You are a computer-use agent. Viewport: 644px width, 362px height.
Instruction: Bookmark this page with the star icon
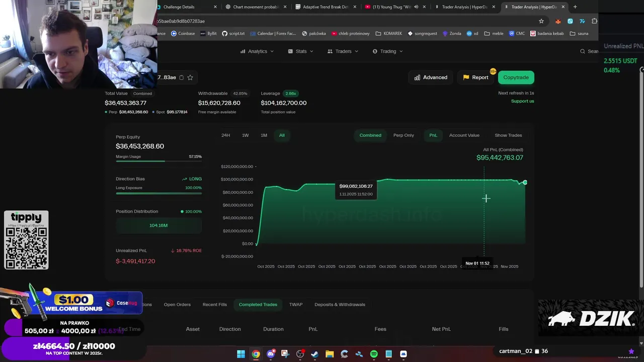pos(541,21)
